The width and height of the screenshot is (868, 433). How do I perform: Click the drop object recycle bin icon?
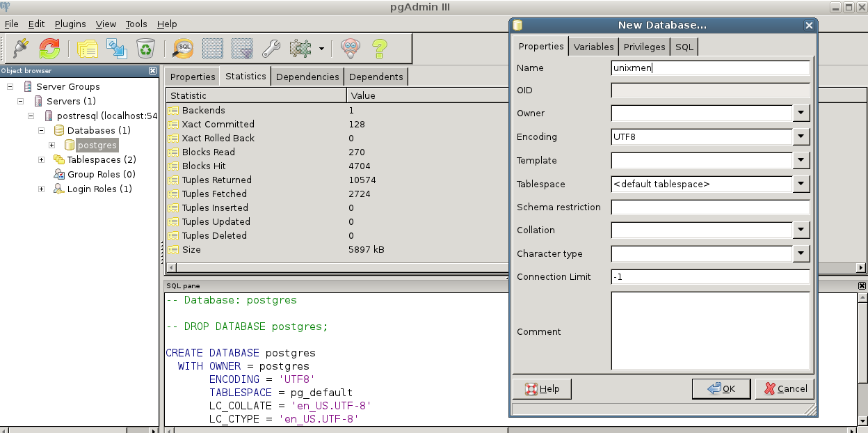[145, 48]
